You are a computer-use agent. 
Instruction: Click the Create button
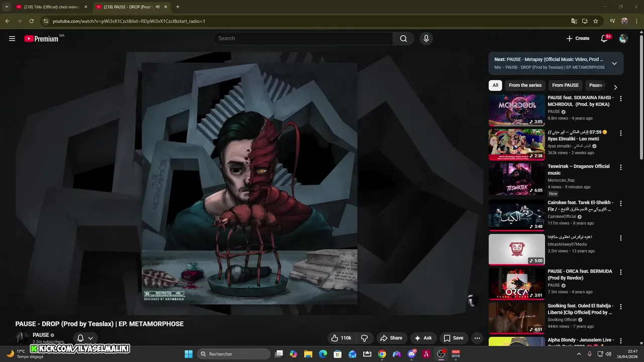click(x=578, y=39)
